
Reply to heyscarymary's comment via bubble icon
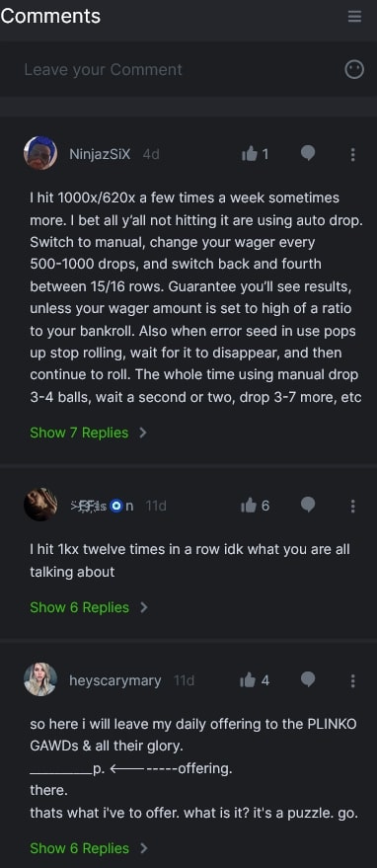pos(308,679)
